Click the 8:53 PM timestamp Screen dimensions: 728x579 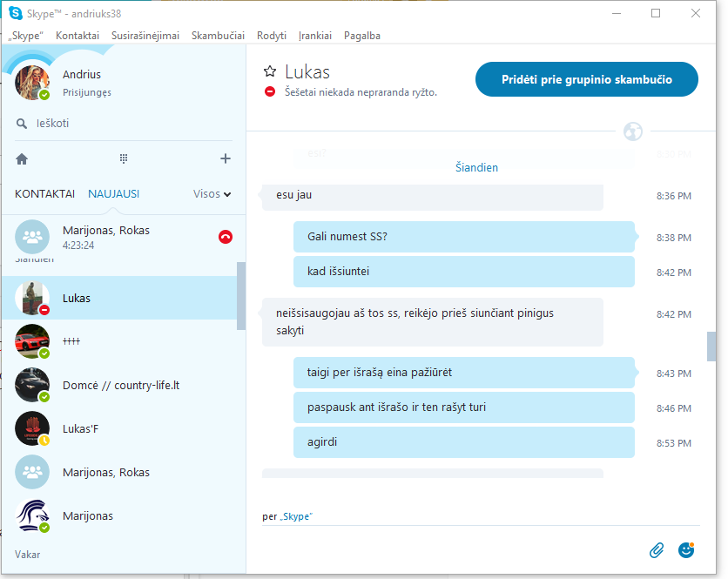(674, 443)
